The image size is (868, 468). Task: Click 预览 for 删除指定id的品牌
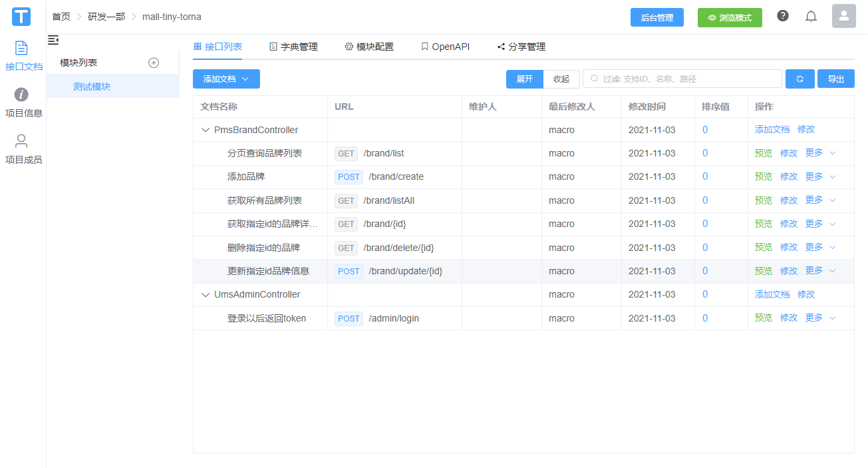coord(764,247)
